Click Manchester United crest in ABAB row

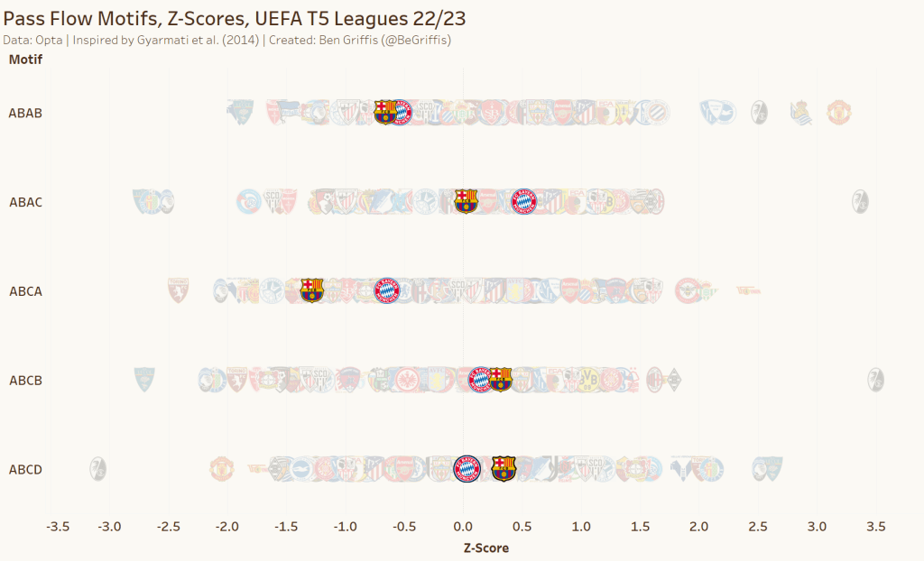coord(838,113)
